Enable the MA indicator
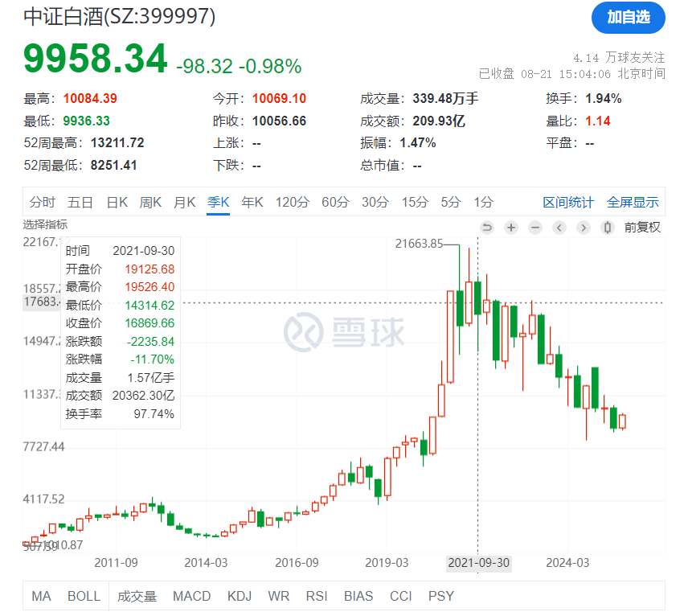Screen dimensions: 684x616 [x=42, y=596]
